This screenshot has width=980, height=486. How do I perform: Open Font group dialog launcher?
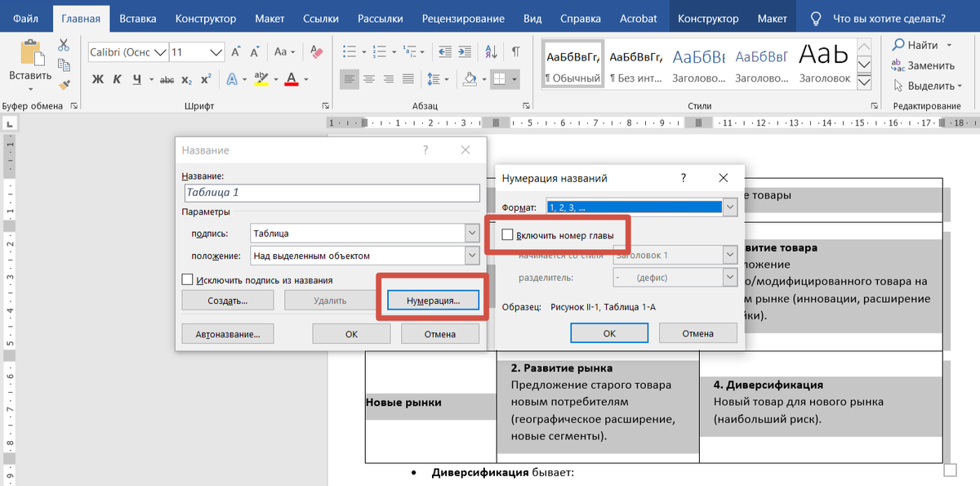pyautogui.click(x=326, y=106)
